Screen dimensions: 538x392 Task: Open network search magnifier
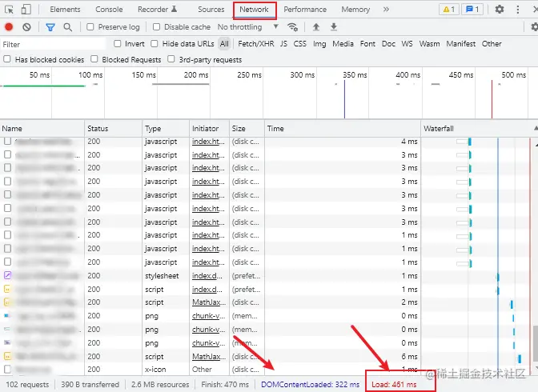pyautogui.click(x=67, y=27)
